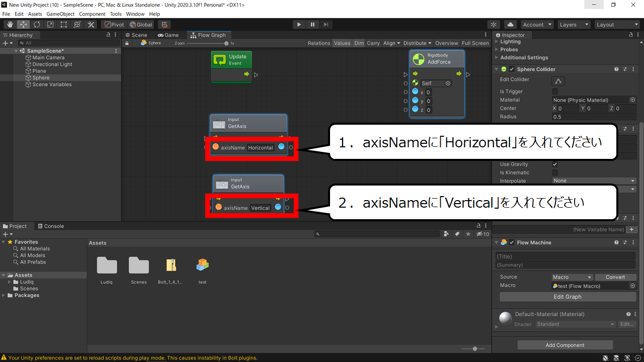644x362 pixels.
Task: Click the Play button
Action: click(x=299, y=25)
